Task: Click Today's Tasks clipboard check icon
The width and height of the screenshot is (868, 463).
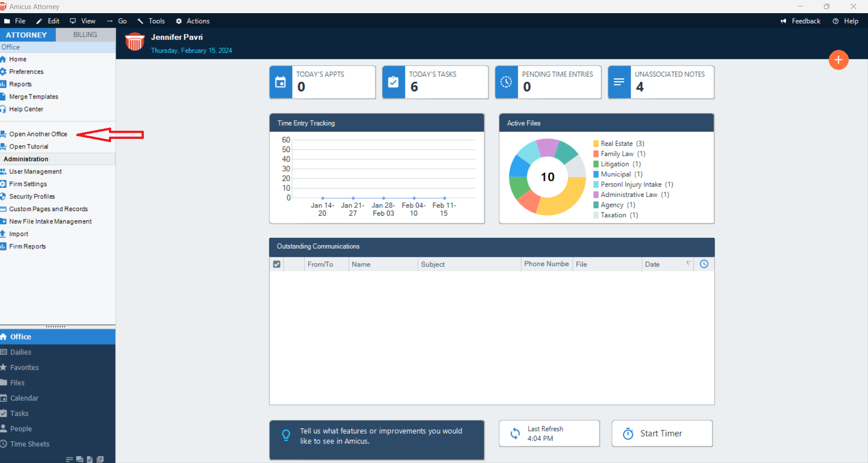Action: 393,82
